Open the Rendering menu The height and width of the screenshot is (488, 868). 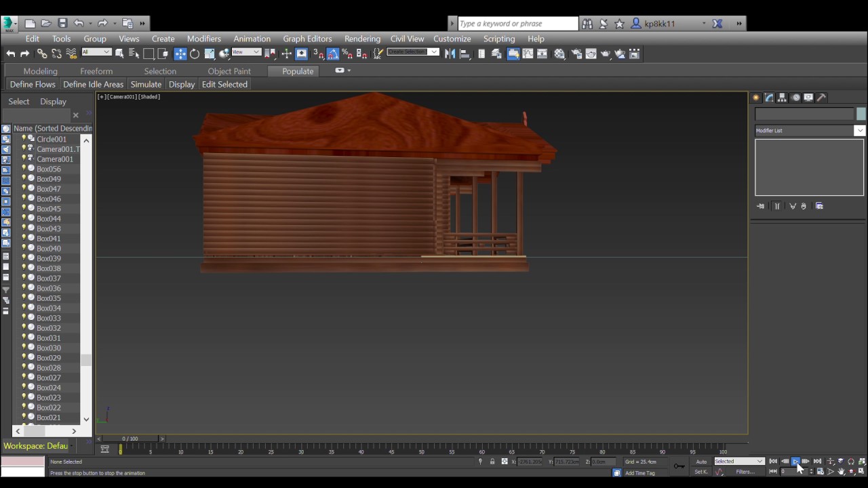(x=362, y=39)
